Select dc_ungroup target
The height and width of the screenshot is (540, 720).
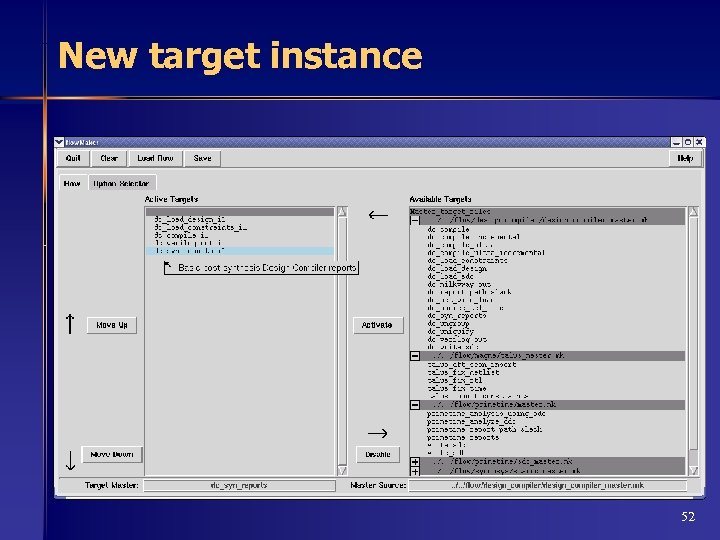(x=448, y=324)
